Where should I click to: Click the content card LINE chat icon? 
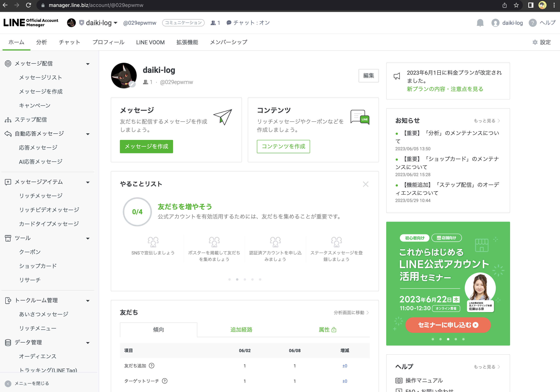coord(360,117)
